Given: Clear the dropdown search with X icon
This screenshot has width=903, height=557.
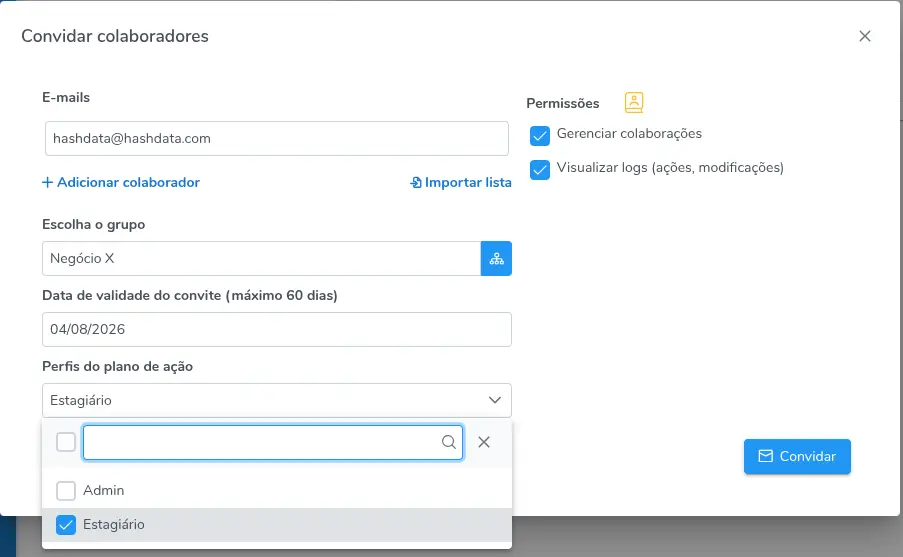Looking at the screenshot, I should [484, 442].
